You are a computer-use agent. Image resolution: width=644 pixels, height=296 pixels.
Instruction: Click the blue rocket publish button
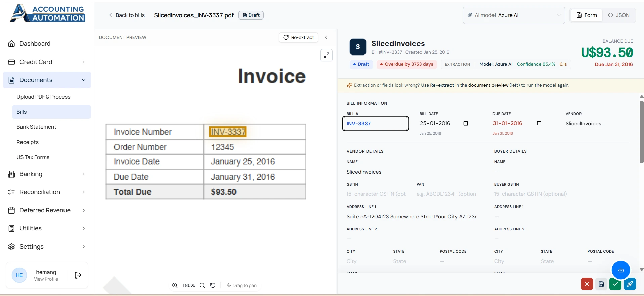pyautogui.click(x=630, y=284)
